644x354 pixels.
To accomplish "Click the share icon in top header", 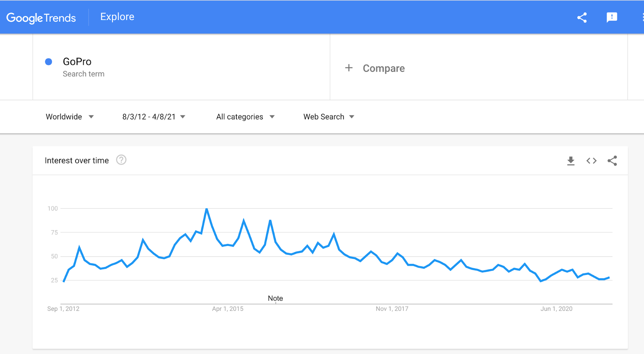I will 582,17.
